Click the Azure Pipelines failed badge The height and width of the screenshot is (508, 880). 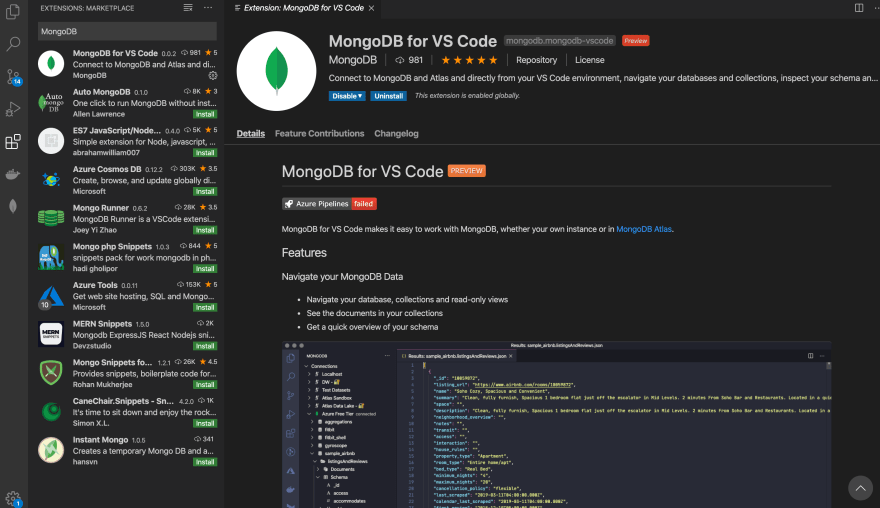pos(329,204)
